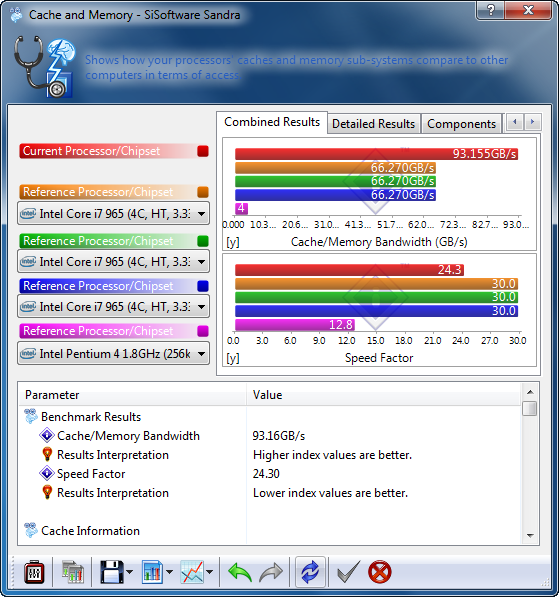Click the [y] axis toggle in bandwidth chart
The image size is (559, 597).
click(x=233, y=242)
